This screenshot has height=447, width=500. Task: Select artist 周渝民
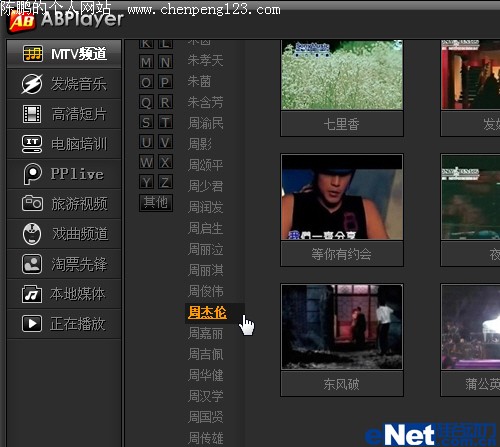coord(205,123)
